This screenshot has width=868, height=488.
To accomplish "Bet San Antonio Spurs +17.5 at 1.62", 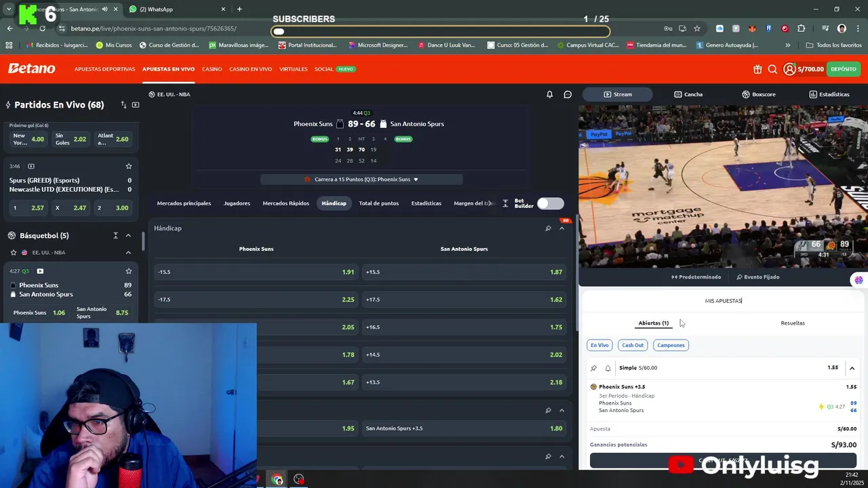I will (465, 300).
